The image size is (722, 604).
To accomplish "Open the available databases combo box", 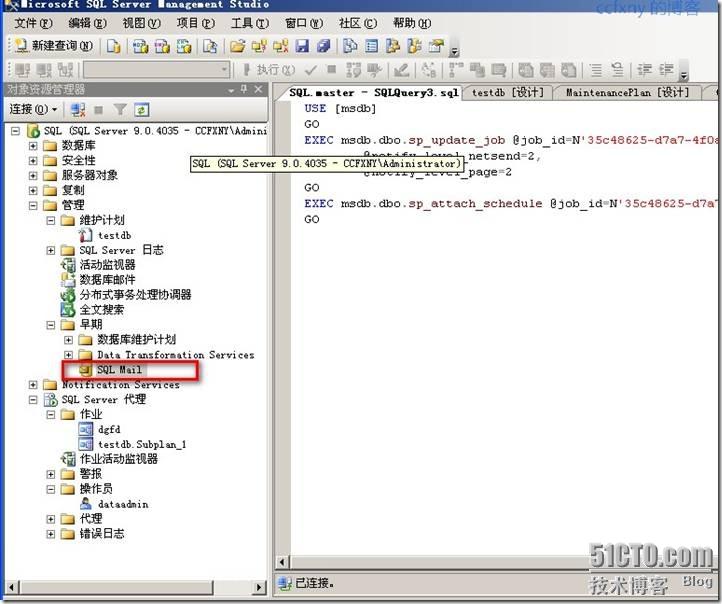I will [157, 70].
